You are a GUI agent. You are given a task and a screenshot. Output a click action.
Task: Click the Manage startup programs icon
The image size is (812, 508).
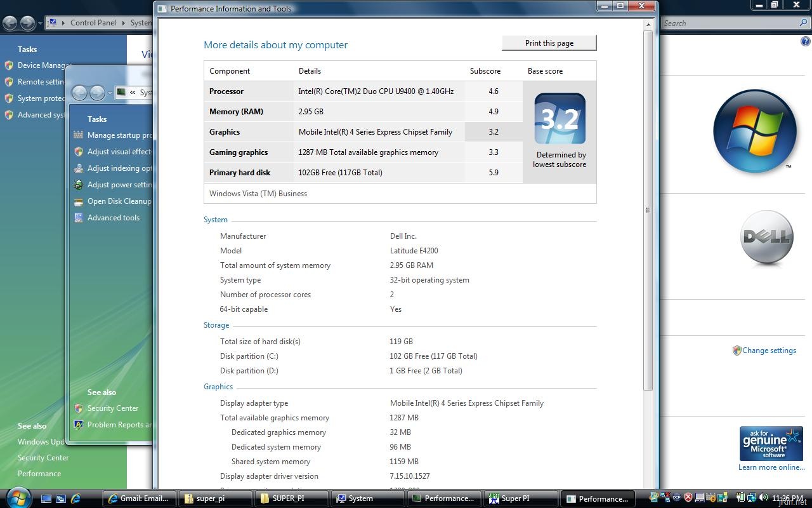coord(79,135)
